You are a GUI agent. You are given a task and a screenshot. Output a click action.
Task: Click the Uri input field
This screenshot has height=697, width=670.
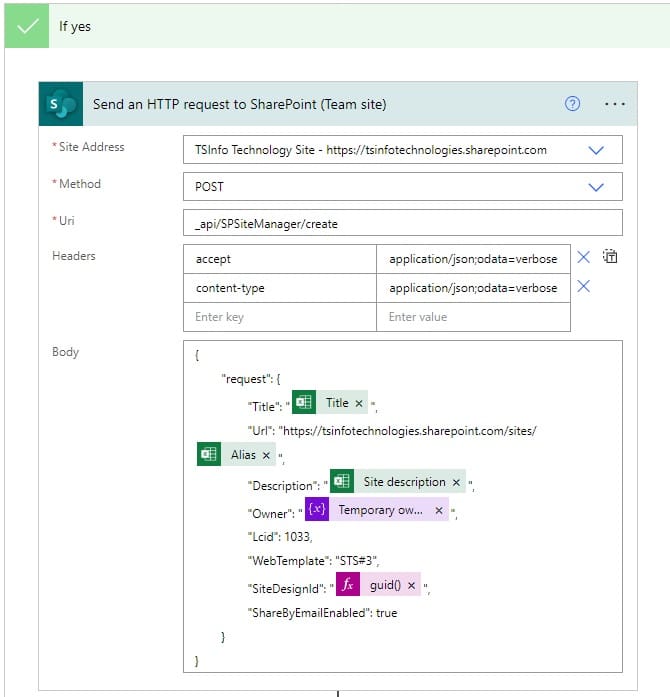(403, 223)
